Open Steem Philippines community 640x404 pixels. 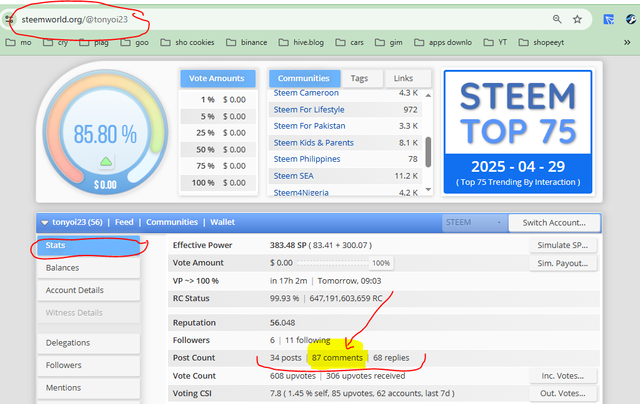point(307,159)
